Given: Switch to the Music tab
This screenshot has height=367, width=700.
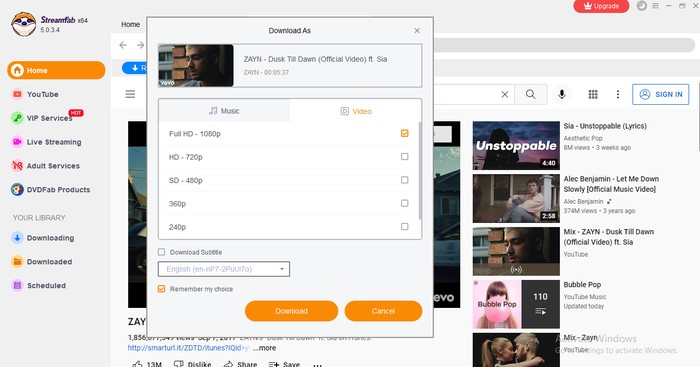Looking at the screenshot, I should tap(224, 111).
